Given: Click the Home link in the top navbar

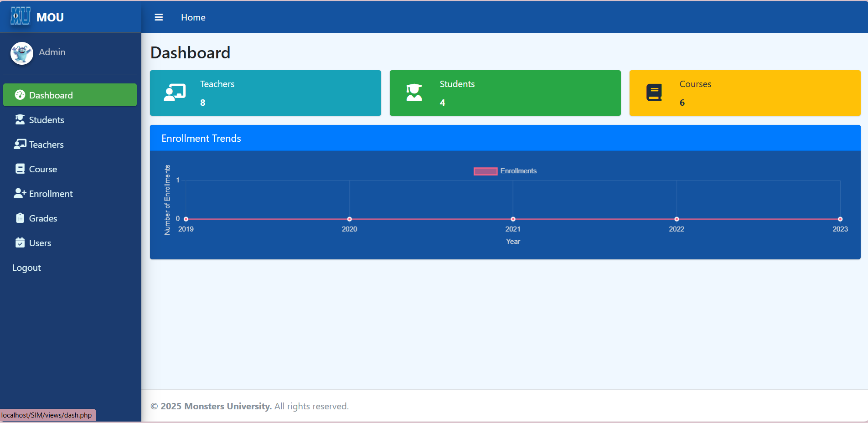Looking at the screenshot, I should pos(193,17).
